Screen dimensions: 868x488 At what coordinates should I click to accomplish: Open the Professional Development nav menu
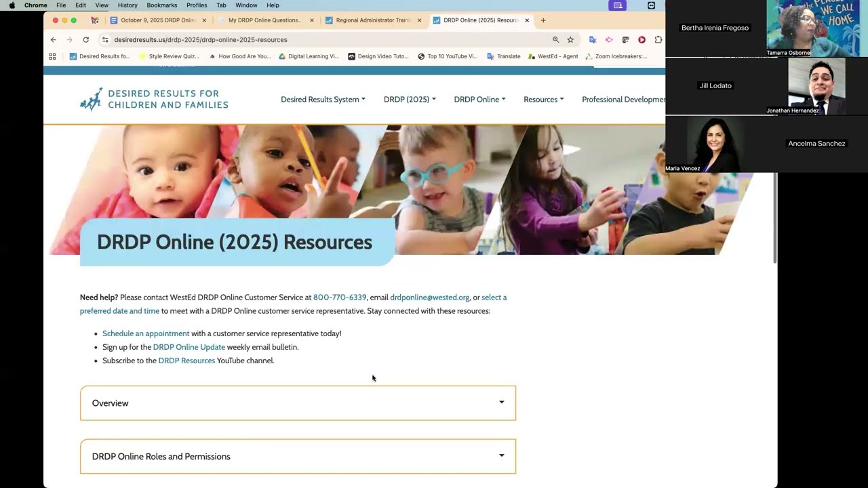tap(623, 99)
